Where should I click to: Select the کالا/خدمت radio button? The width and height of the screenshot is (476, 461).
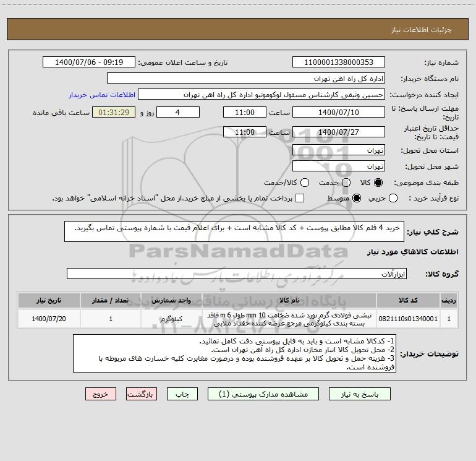click(x=305, y=183)
